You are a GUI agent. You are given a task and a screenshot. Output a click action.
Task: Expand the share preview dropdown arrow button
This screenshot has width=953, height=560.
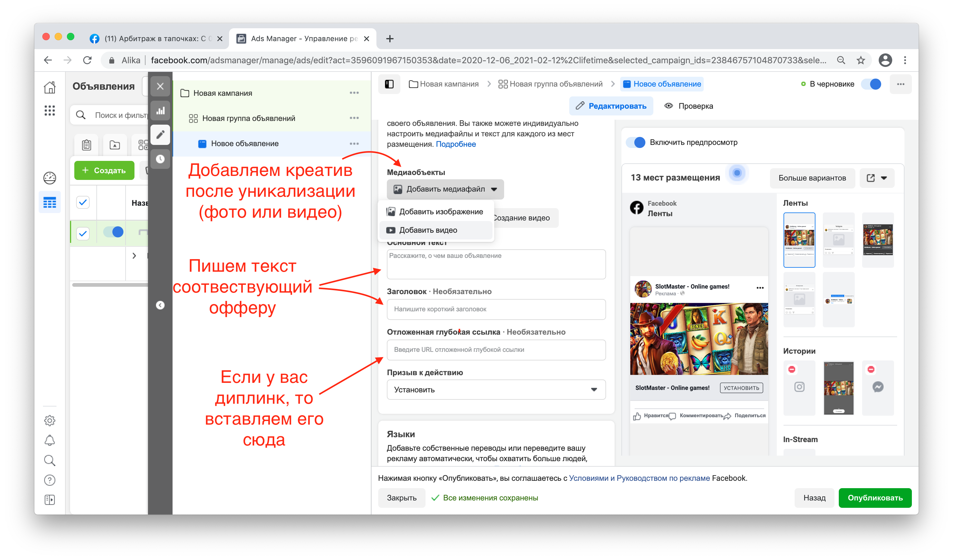pos(877,178)
